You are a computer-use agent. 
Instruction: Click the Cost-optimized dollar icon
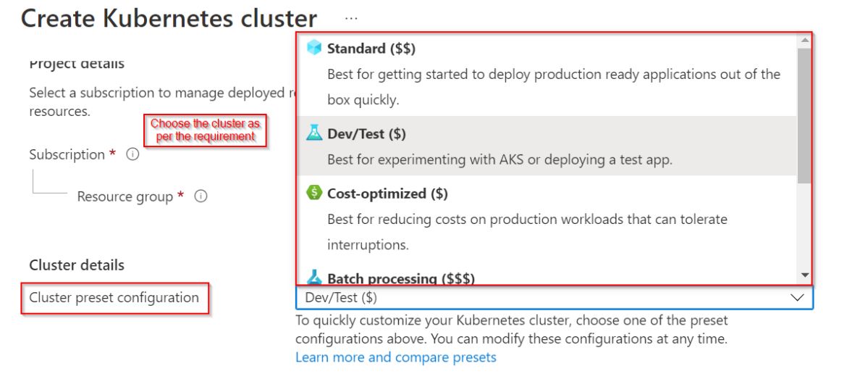pyautogui.click(x=314, y=193)
